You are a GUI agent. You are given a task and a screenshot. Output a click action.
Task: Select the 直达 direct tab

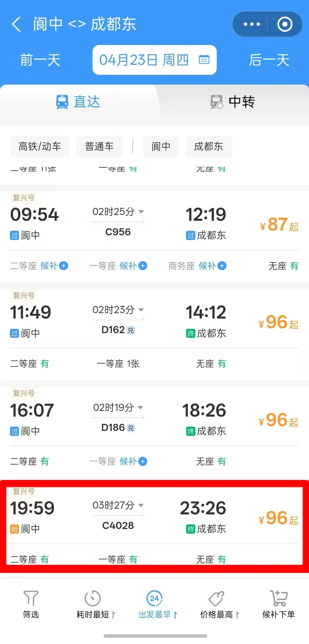coord(78,102)
